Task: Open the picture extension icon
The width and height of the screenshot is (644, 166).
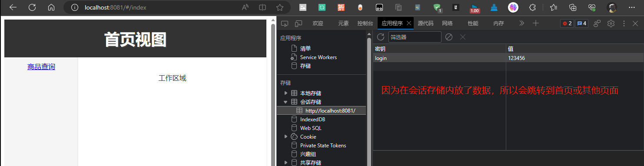Action: click(x=303, y=7)
